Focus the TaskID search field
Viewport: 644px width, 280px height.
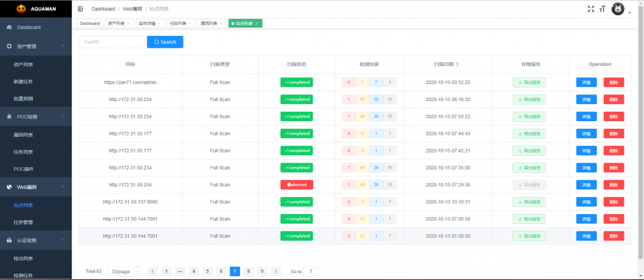pyautogui.click(x=113, y=42)
